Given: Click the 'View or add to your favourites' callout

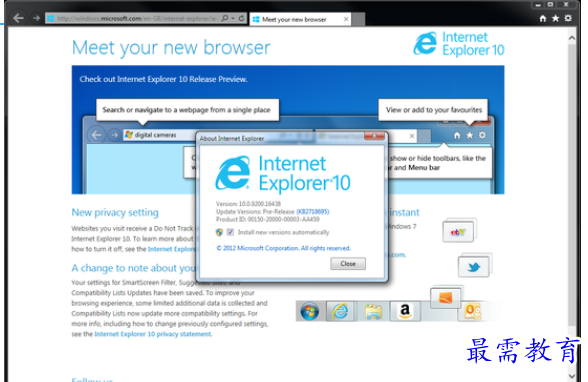Looking at the screenshot, I should pyautogui.click(x=433, y=110).
